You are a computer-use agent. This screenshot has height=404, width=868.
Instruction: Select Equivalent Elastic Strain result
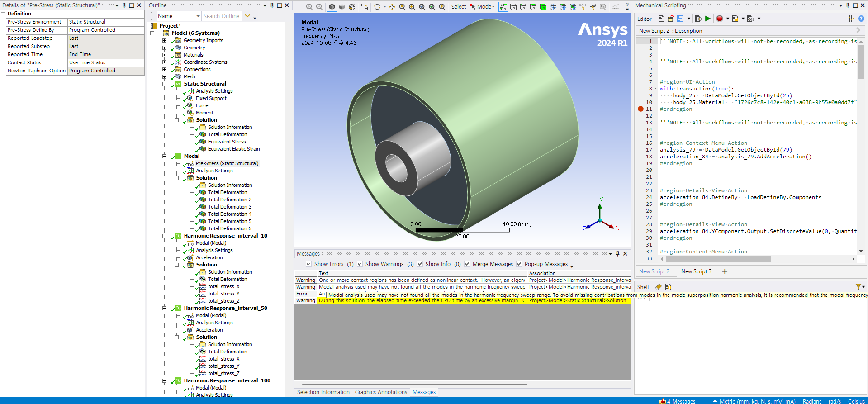tap(234, 149)
